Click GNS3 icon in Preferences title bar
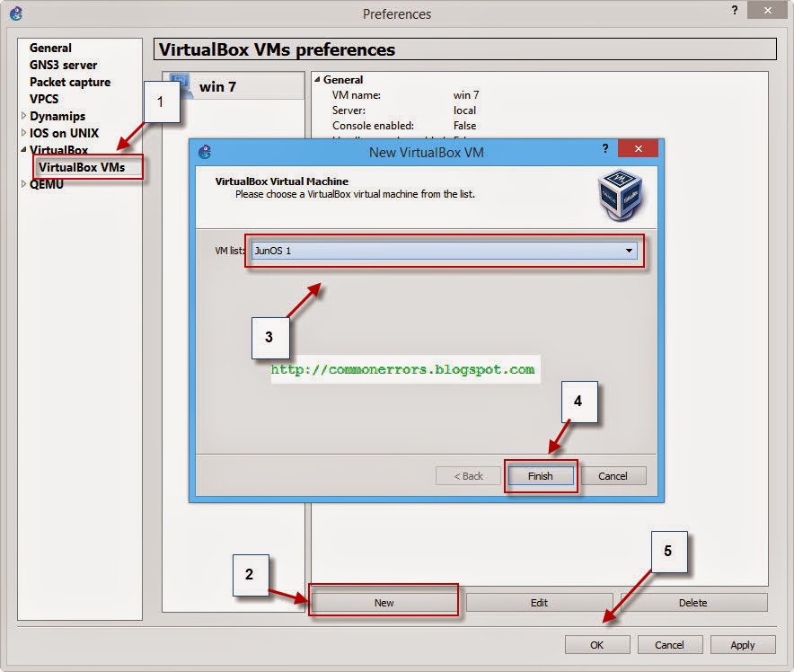This screenshot has width=794, height=672. click(x=16, y=13)
